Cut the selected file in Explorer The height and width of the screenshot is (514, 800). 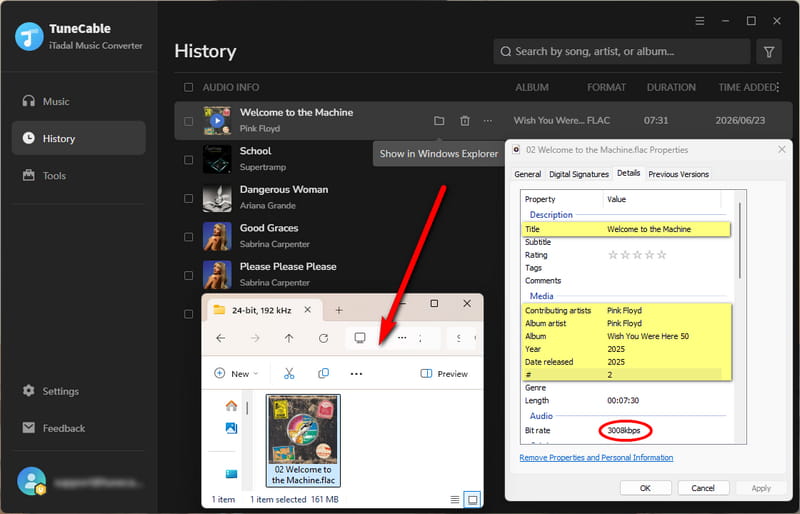[289, 374]
